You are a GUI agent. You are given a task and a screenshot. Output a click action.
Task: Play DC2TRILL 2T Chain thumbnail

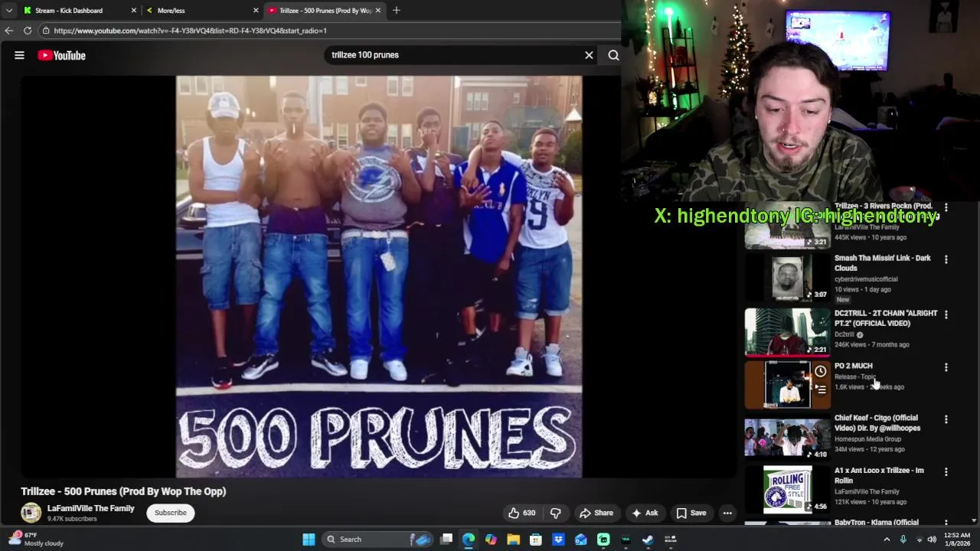[787, 332]
